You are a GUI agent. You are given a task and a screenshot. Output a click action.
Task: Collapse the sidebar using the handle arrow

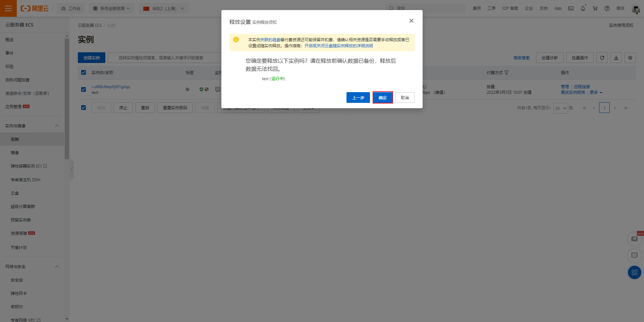click(x=72, y=169)
